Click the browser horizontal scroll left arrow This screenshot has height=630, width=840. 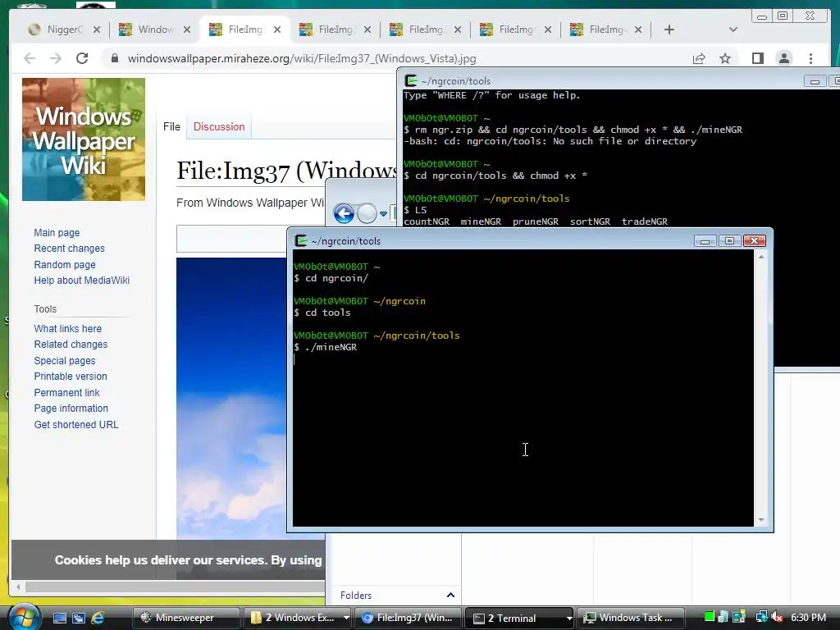click(x=18, y=587)
